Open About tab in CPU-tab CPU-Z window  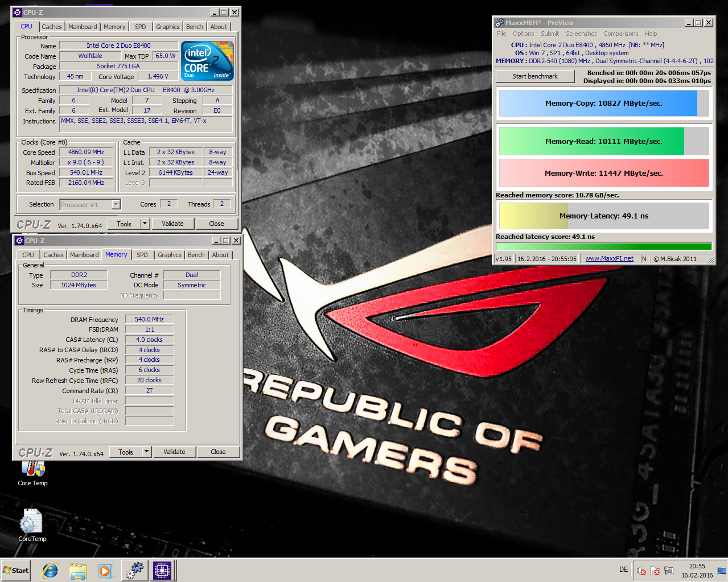[x=219, y=27]
